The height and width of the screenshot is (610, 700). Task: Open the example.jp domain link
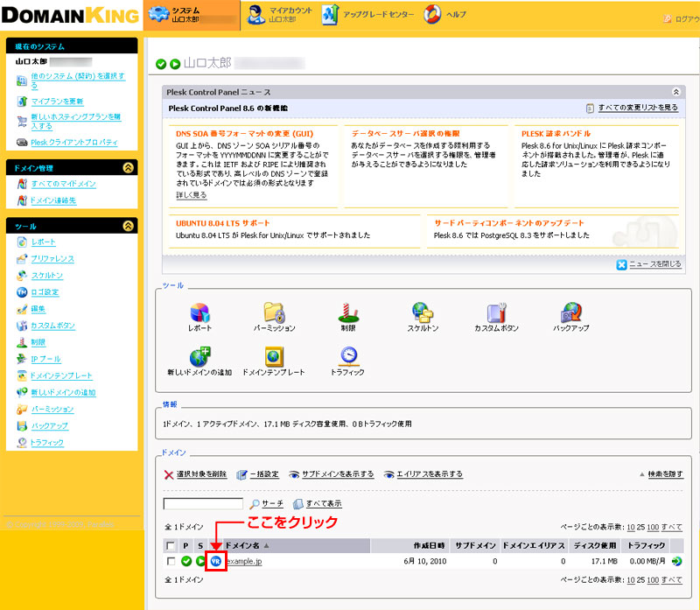244,561
